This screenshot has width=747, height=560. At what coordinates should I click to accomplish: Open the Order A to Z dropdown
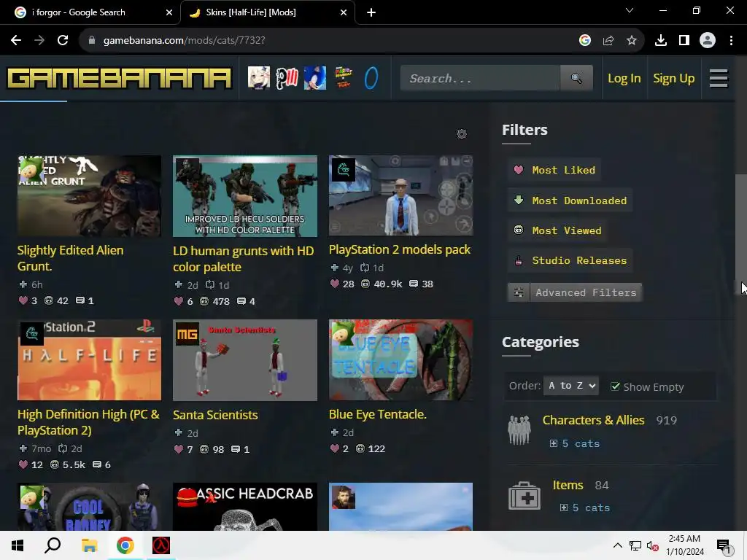pyautogui.click(x=571, y=386)
